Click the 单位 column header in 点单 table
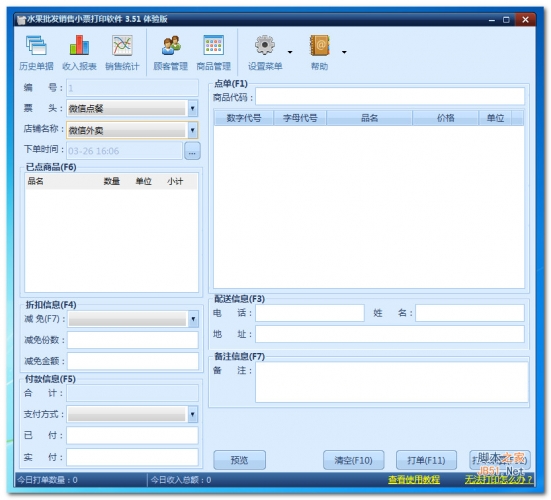 point(495,118)
